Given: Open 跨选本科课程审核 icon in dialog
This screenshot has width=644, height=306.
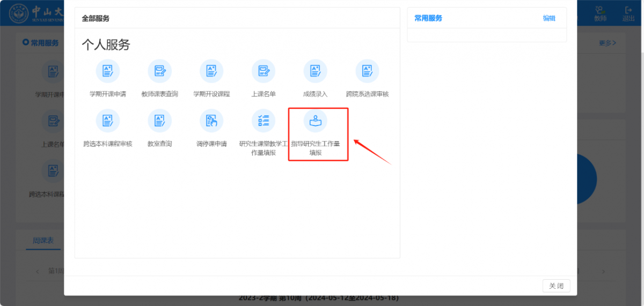Looking at the screenshot, I should [x=107, y=121].
